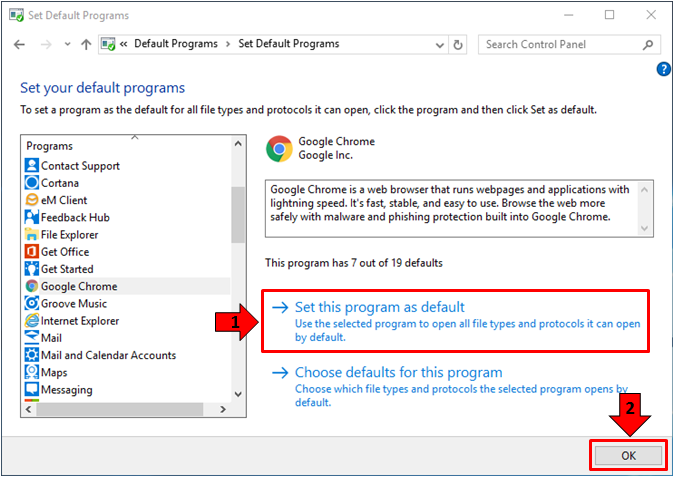Click the blue Help question mark icon
674x477 pixels.
(663, 69)
